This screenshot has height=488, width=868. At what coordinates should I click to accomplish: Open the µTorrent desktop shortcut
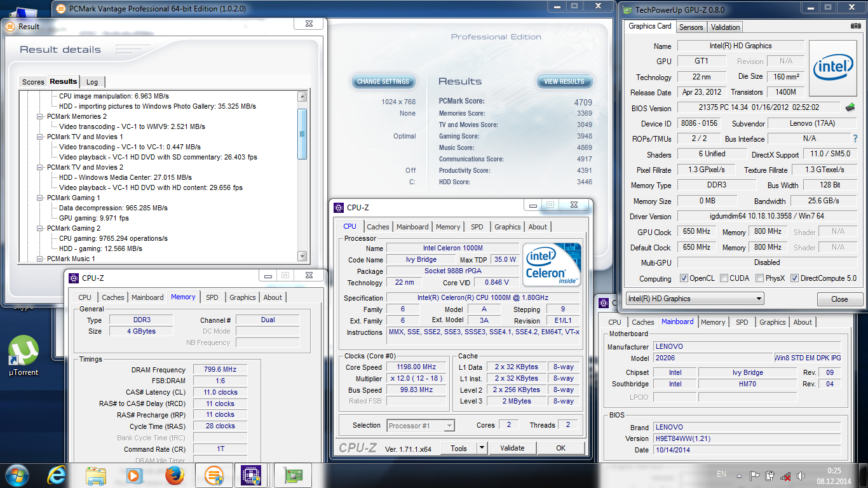pyautogui.click(x=24, y=356)
